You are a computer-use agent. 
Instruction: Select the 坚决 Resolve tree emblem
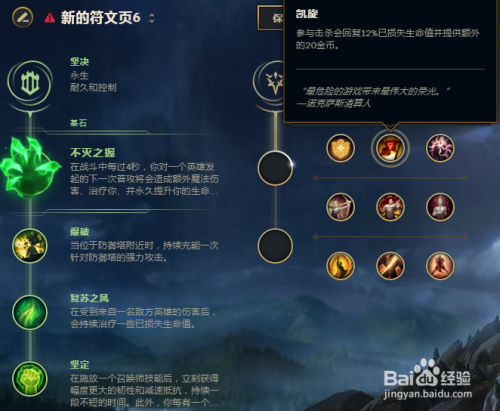point(30,82)
